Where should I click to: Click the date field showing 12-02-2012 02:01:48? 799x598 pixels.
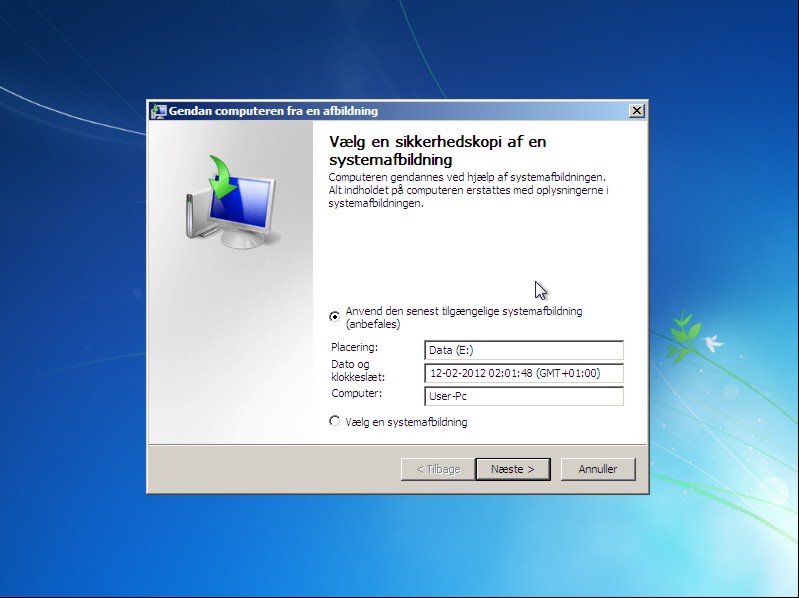(x=524, y=373)
